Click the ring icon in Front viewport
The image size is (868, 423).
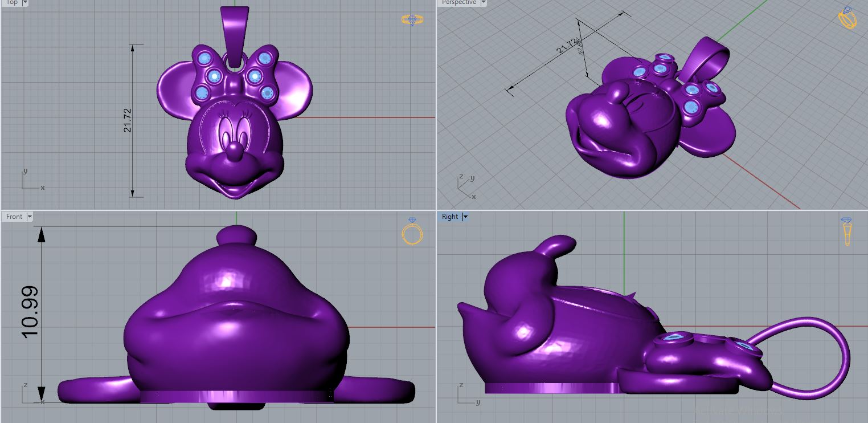click(412, 231)
